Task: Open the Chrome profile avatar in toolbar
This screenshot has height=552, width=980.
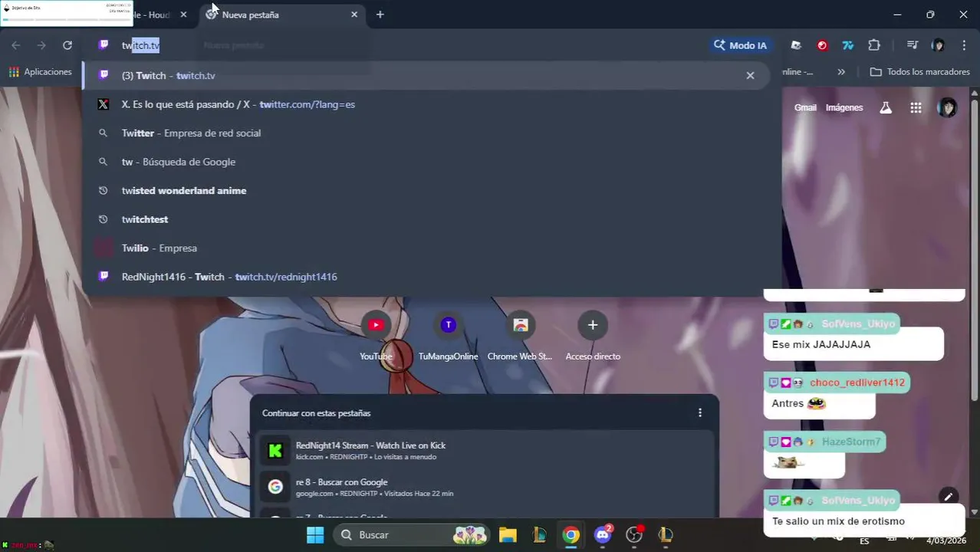Action: pyautogui.click(x=938, y=45)
